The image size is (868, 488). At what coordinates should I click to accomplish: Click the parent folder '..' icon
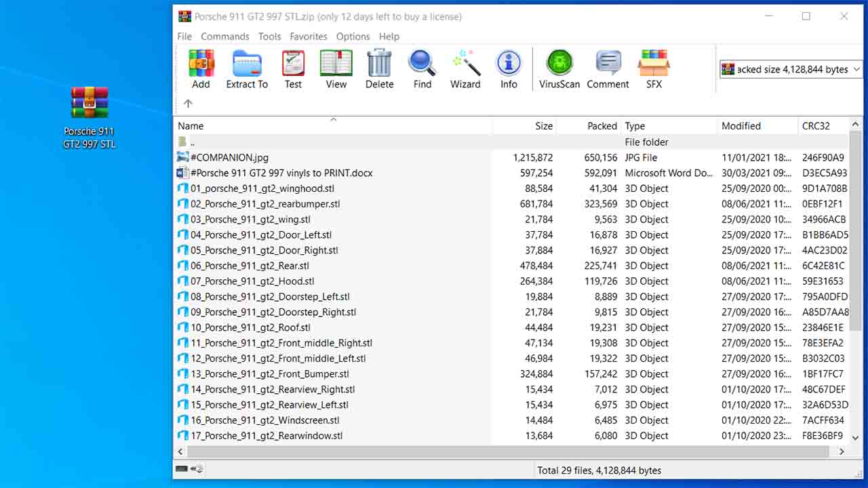[182, 142]
